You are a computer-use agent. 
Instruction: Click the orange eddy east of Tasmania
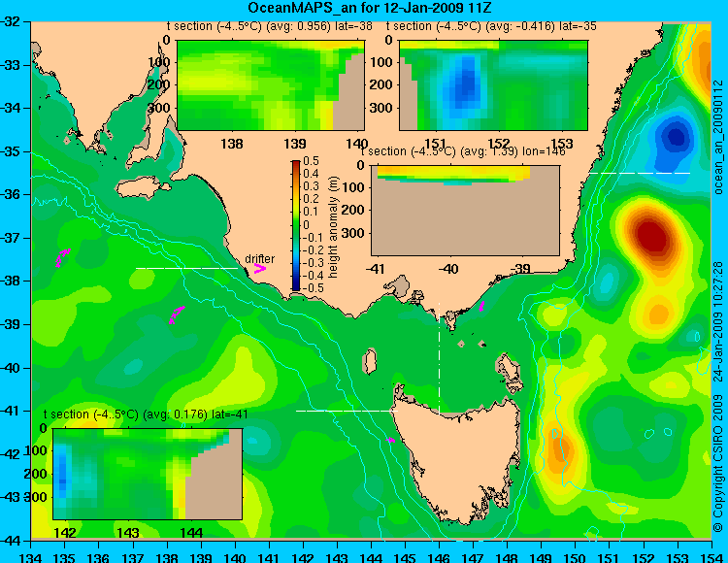[559, 449]
